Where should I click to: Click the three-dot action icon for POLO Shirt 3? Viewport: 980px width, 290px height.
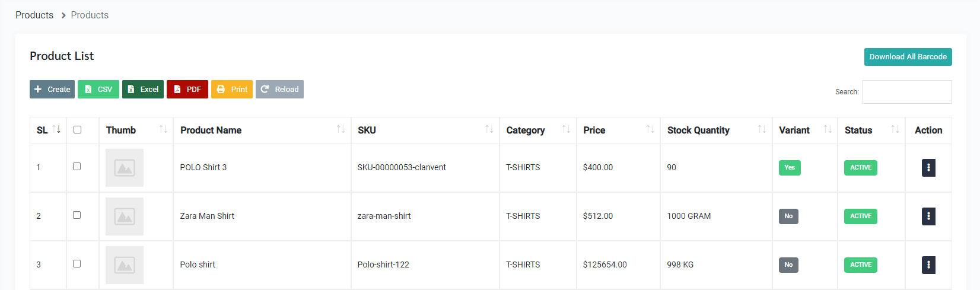[x=928, y=168]
